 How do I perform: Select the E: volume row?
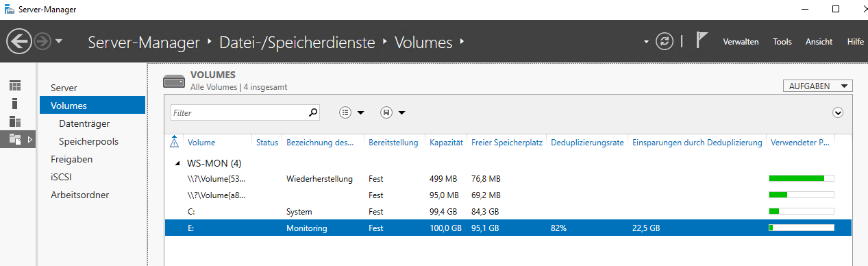pos(508,228)
